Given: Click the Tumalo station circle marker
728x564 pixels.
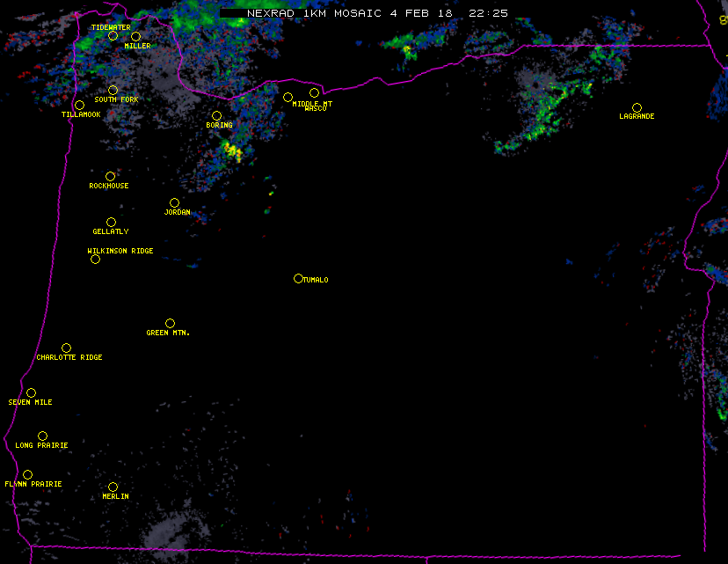Looking at the screenshot, I should 298,278.
